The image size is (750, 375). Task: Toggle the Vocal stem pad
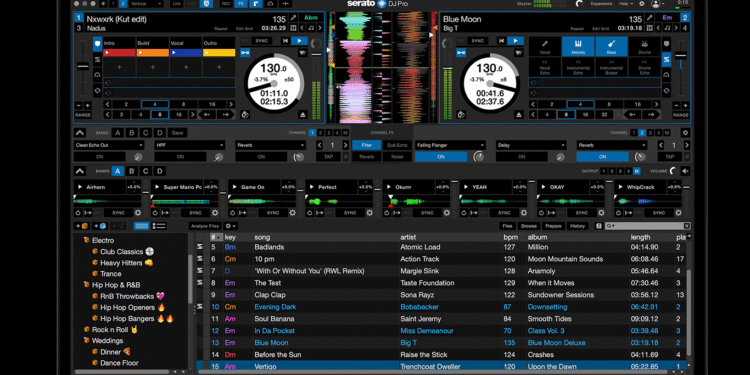coord(544,47)
